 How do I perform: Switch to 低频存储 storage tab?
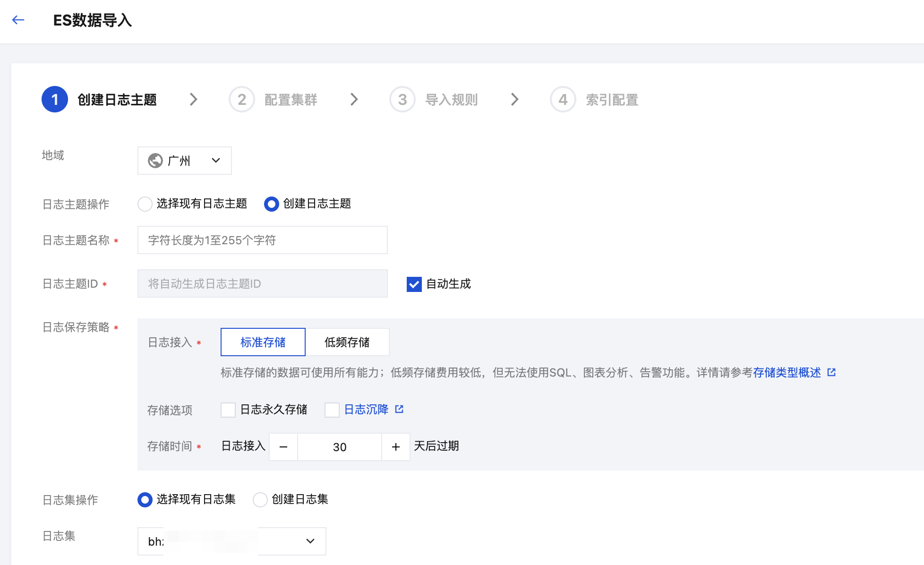(x=347, y=342)
